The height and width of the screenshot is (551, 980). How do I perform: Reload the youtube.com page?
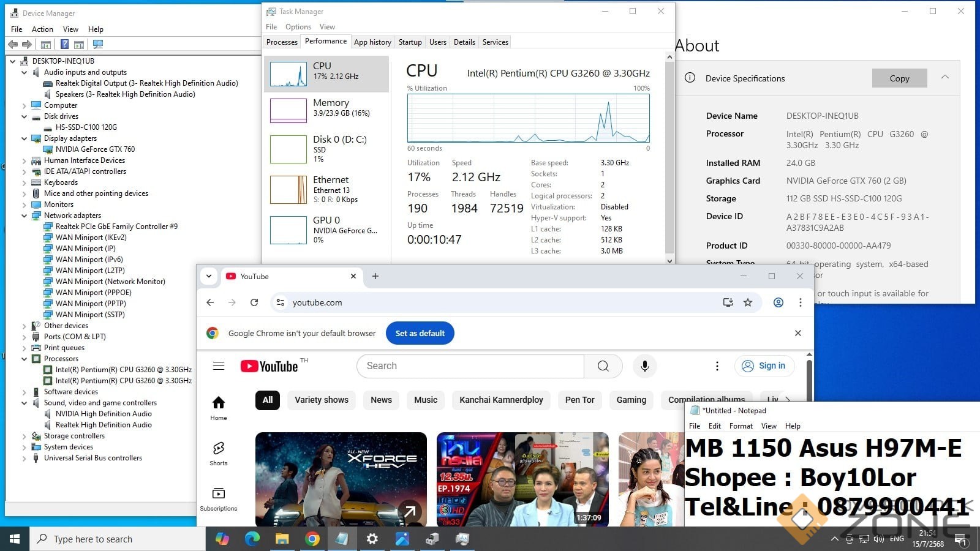pyautogui.click(x=254, y=302)
